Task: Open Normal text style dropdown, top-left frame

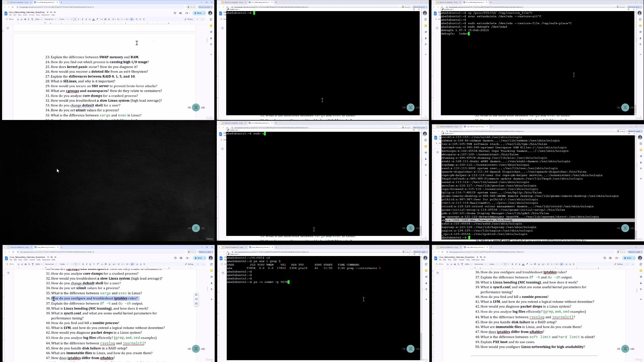Action: (x=50, y=19)
